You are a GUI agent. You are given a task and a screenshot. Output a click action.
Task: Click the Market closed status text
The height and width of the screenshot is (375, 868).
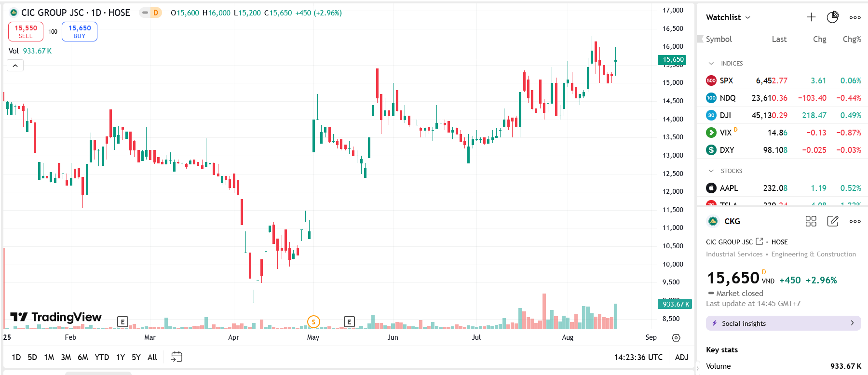click(739, 293)
